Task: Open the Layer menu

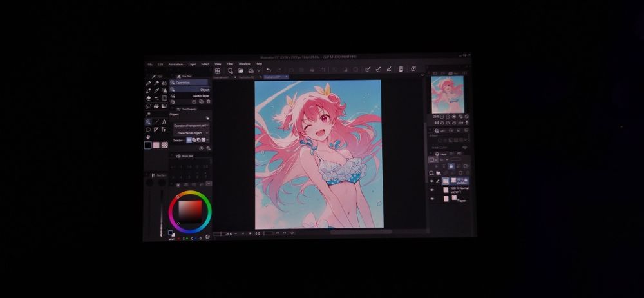Action: click(192, 65)
